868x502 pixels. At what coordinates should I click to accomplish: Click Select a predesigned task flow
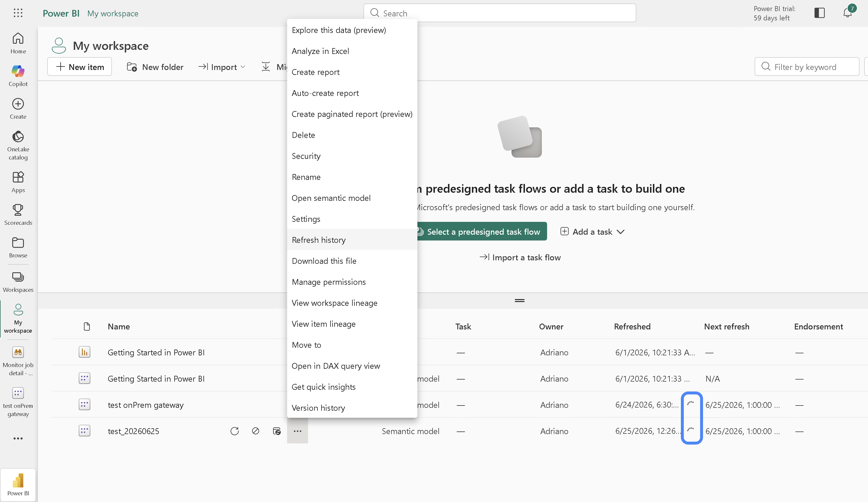[x=482, y=231]
